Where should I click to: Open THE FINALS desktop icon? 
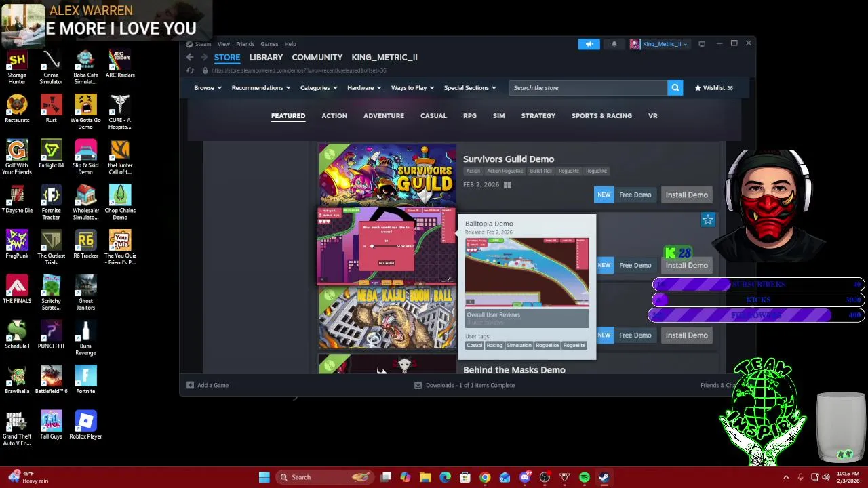pos(17,289)
